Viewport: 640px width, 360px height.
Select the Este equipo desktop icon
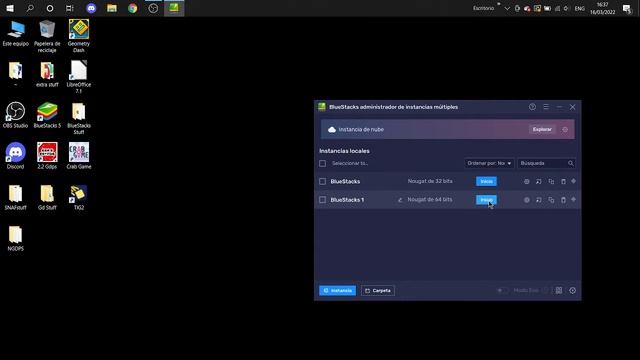pyautogui.click(x=16, y=33)
